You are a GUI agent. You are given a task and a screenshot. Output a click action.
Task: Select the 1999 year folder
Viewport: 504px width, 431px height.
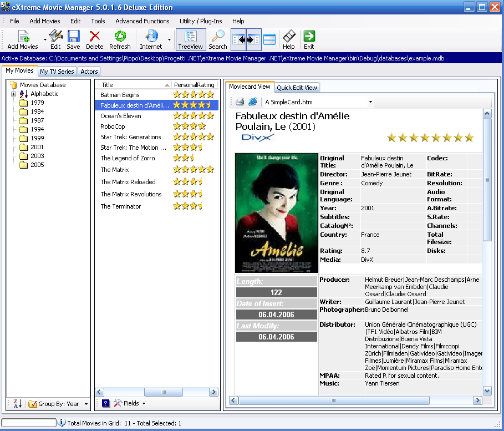tap(37, 138)
